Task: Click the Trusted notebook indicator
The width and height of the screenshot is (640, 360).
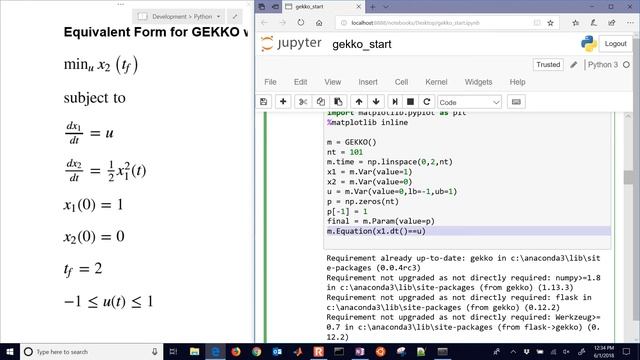Action: coord(548,64)
